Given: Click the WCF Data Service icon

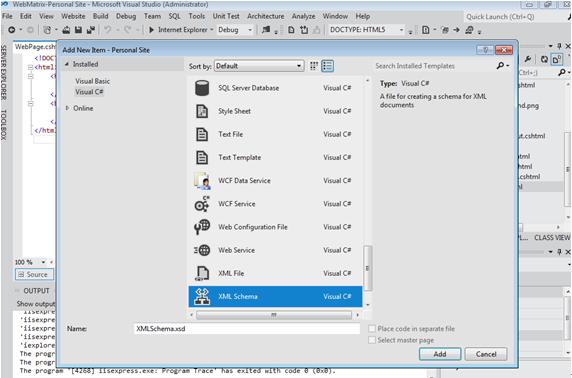Looking at the screenshot, I should pos(202,181).
